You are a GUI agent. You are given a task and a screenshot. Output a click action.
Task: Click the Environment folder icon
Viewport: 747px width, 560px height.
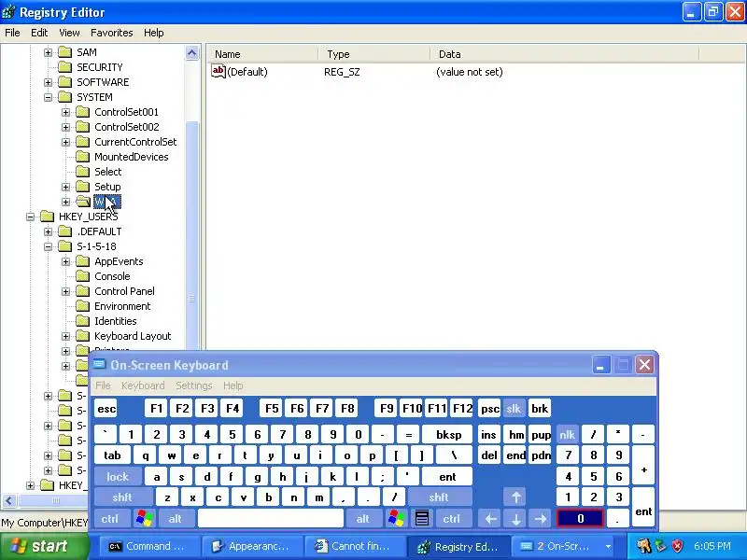coord(83,306)
